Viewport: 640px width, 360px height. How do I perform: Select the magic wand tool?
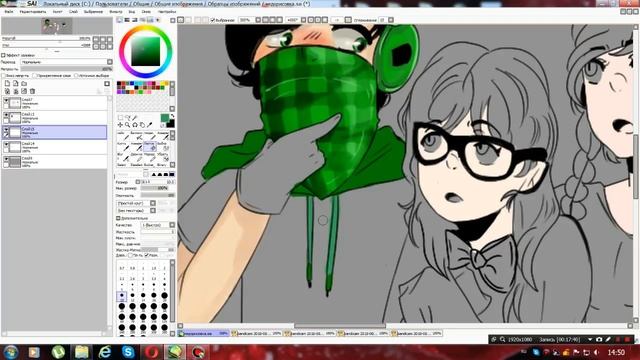tap(135, 118)
